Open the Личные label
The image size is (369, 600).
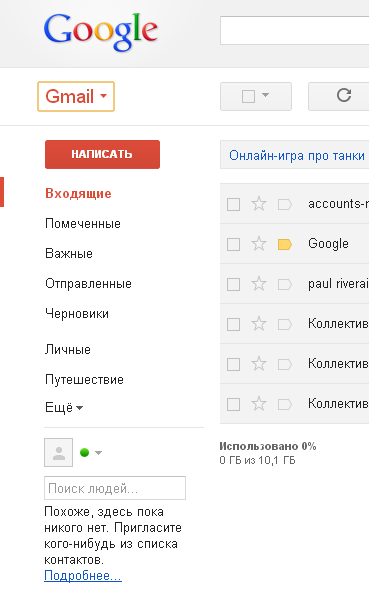(68, 349)
